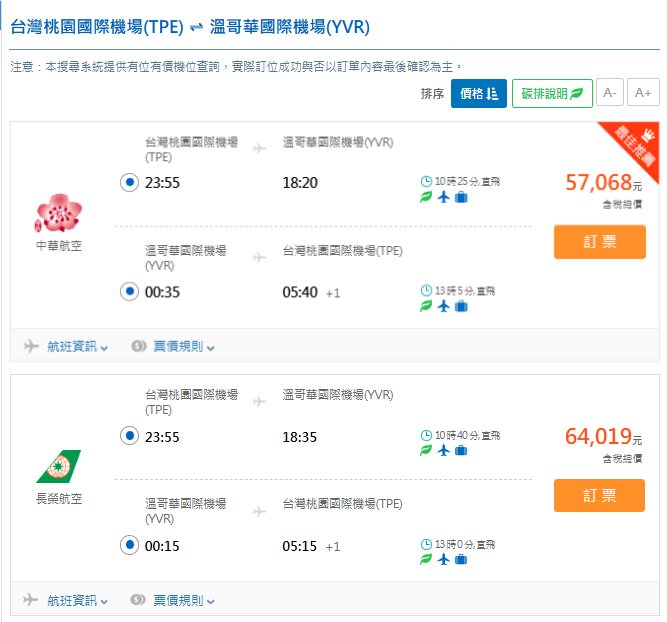The image size is (667, 622).
Task: Click clock icon beside 13時5分 duration
Action: coord(427,291)
